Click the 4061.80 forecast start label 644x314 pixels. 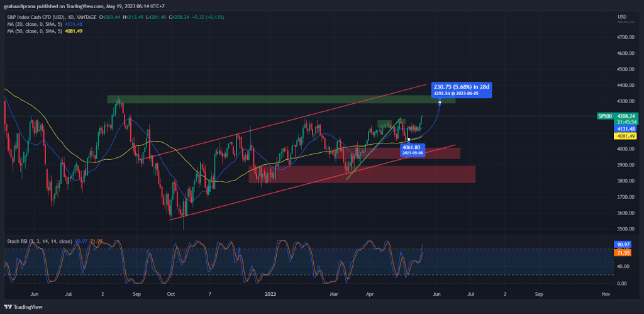click(x=411, y=150)
